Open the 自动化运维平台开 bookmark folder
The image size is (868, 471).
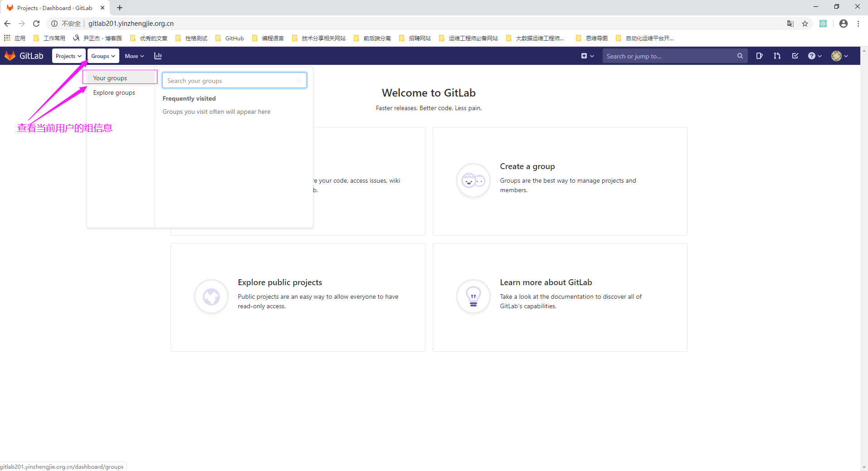tap(645, 38)
